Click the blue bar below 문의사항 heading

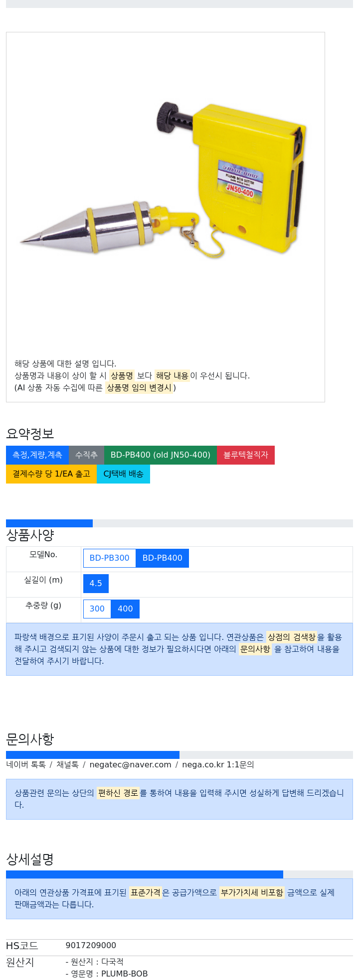tap(93, 755)
